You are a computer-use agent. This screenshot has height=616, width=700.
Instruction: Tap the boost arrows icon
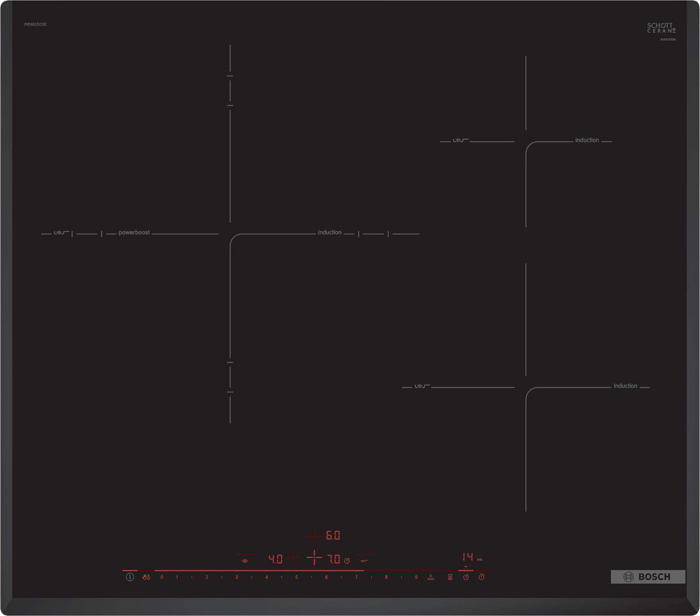[431, 577]
